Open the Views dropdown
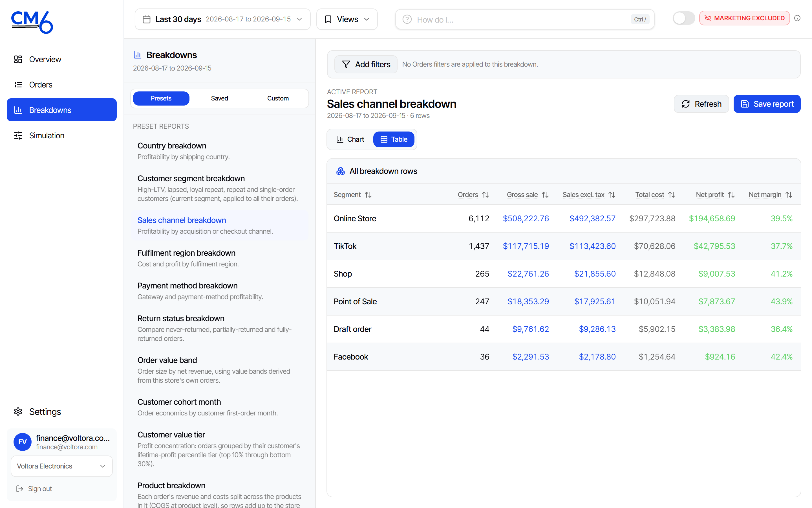 pos(347,19)
